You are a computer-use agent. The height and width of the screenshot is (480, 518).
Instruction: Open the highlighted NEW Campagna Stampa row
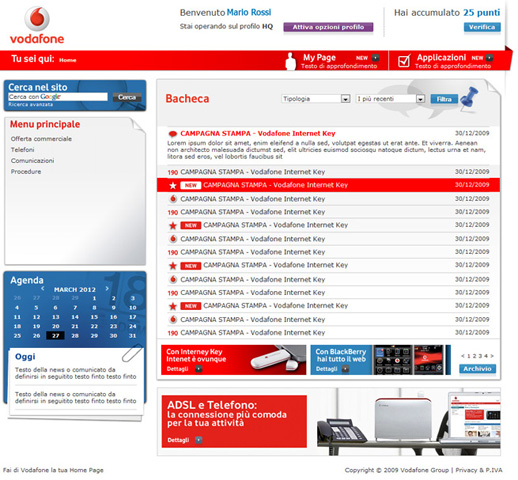click(328, 185)
